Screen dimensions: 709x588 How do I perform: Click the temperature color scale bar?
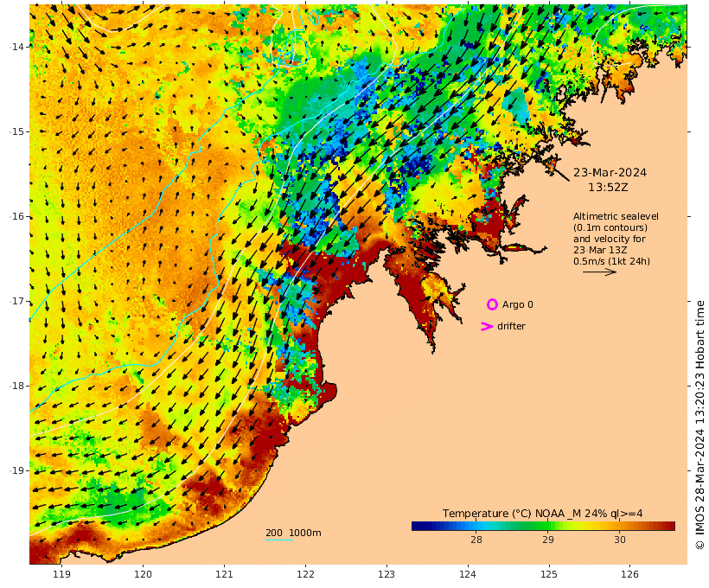pyautogui.click(x=543, y=526)
